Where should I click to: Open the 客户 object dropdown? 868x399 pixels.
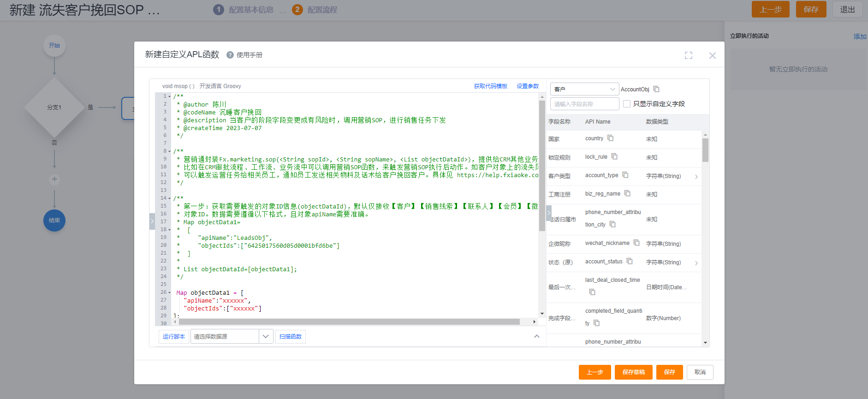point(584,89)
